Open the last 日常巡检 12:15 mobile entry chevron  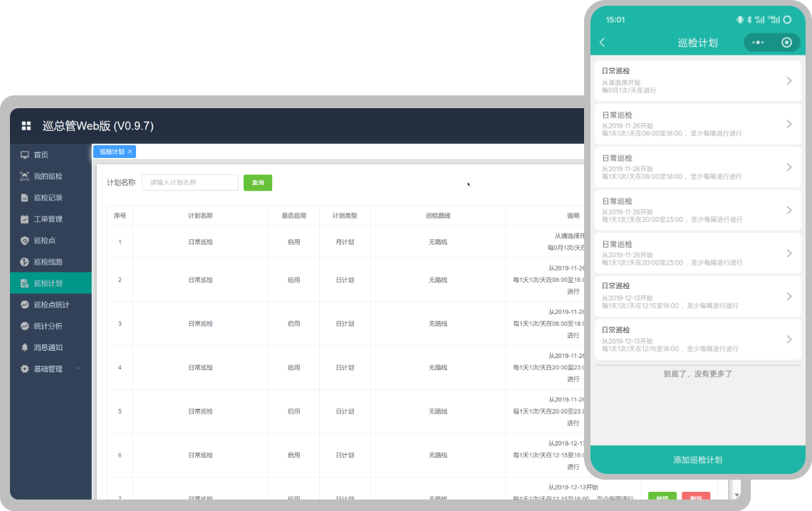click(x=788, y=339)
